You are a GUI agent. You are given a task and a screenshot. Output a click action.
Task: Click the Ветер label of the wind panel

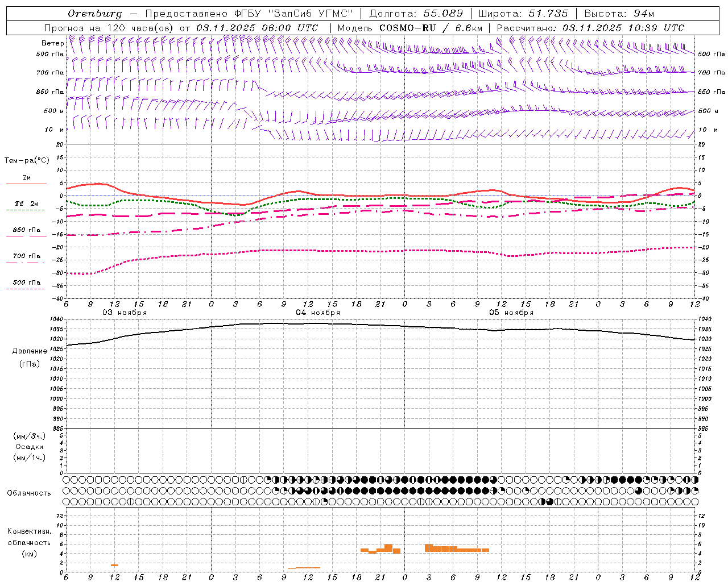pos(52,43)
